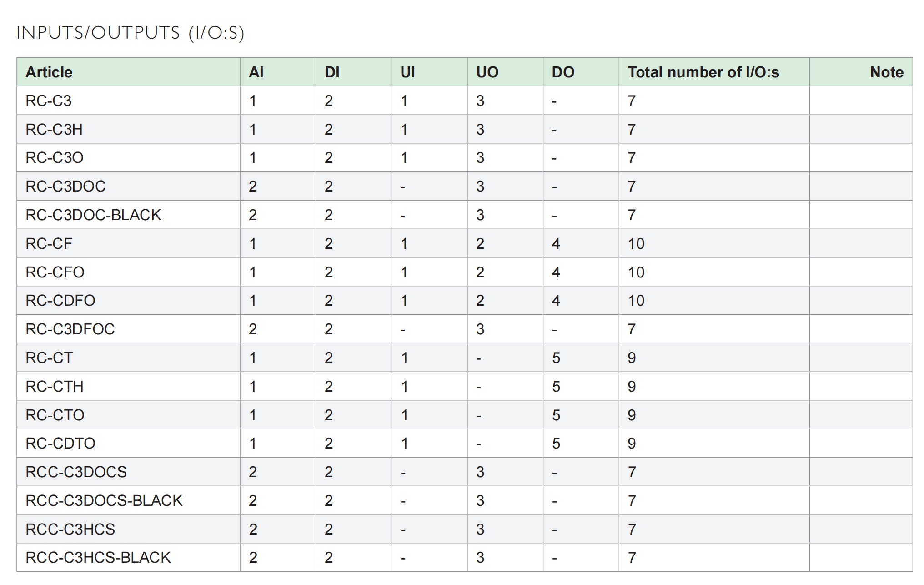Click the RCC-C3HCS-BLACK row label
Screen dimensions: 924x585
coord(98,558)
